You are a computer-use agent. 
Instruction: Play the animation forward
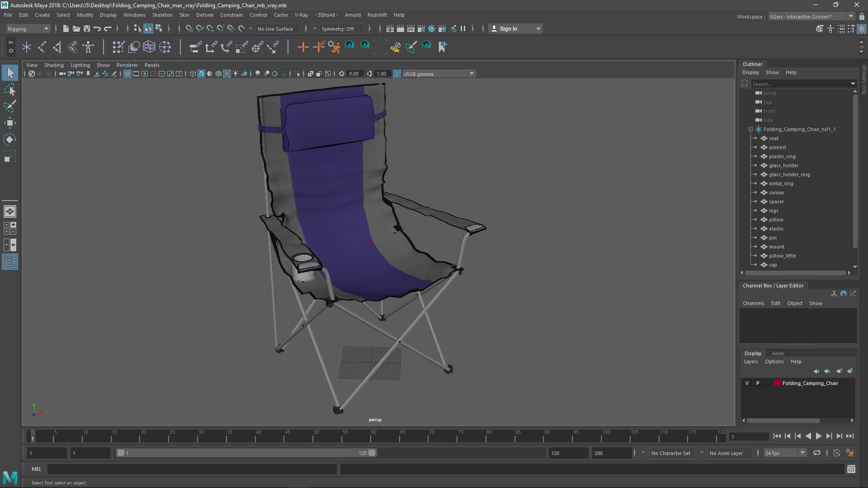pyautogui.click(x=818, y=436)
